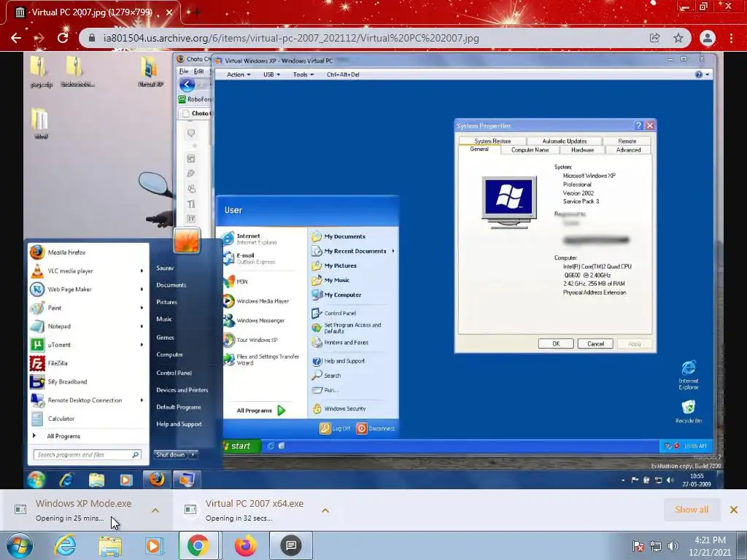Click the Search programs and files box
This screenshot has height=560, width=747.
coord(88,455)
